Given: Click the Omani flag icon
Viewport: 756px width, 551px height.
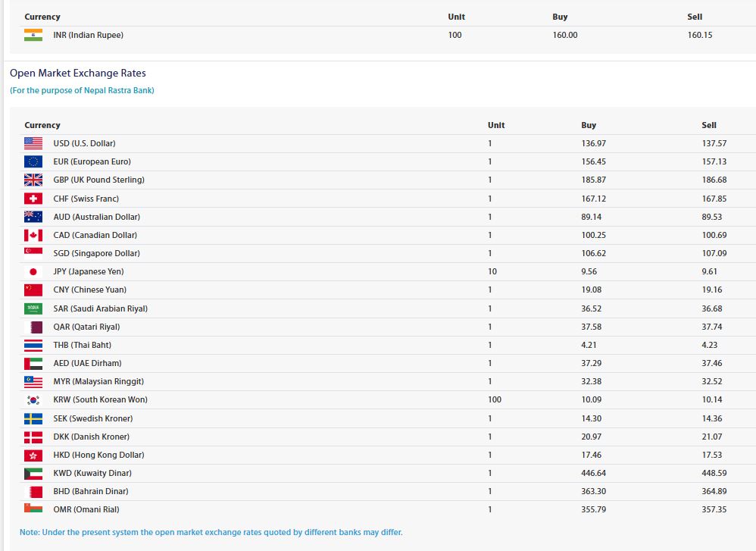Looking at the screenshot, I should [33, 509].
